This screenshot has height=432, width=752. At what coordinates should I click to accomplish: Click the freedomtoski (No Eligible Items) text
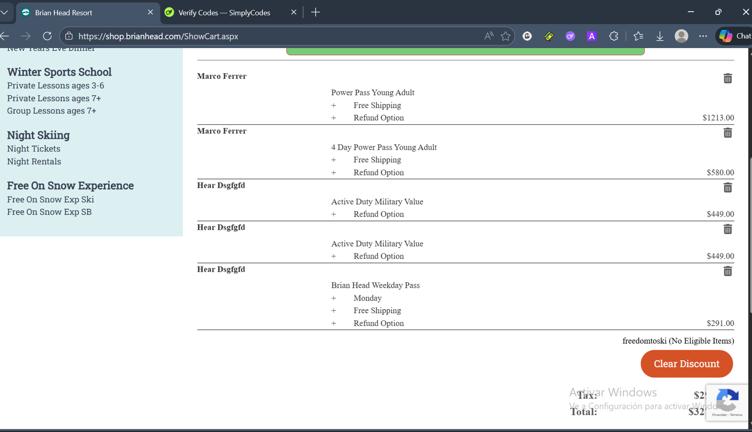pos(678,341)
